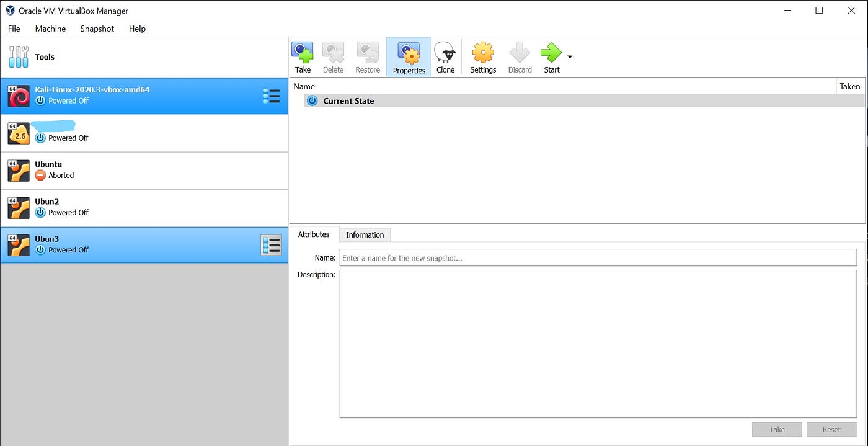
Task: Switch to the Information tab
Action: [365, 234]
